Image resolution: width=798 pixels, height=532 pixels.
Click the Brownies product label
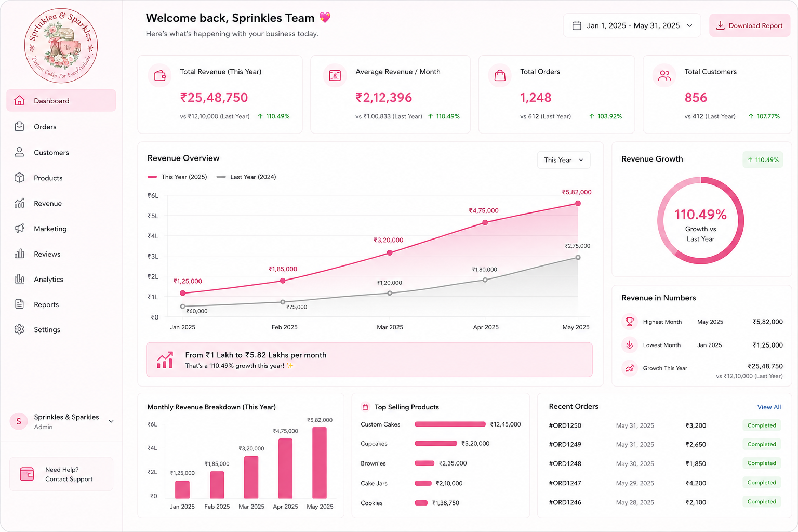click(373, 463)
